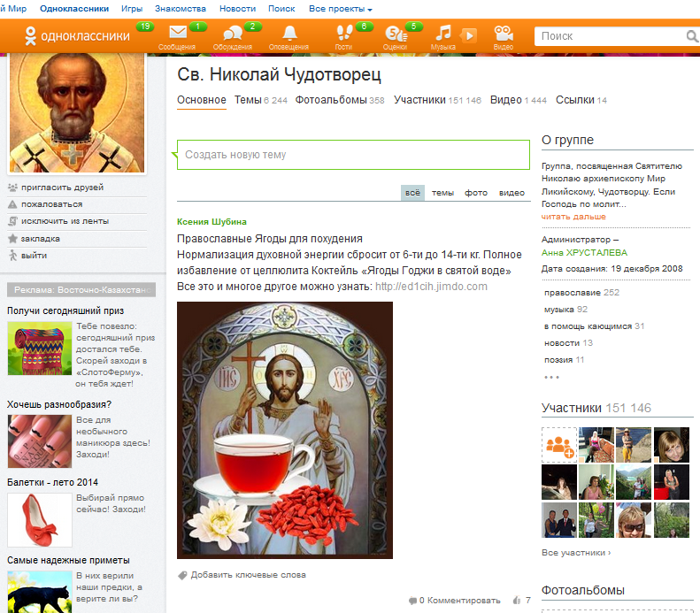Open the Notifications bell icon
The image size is (700, 613).
[x=289, y=33]
